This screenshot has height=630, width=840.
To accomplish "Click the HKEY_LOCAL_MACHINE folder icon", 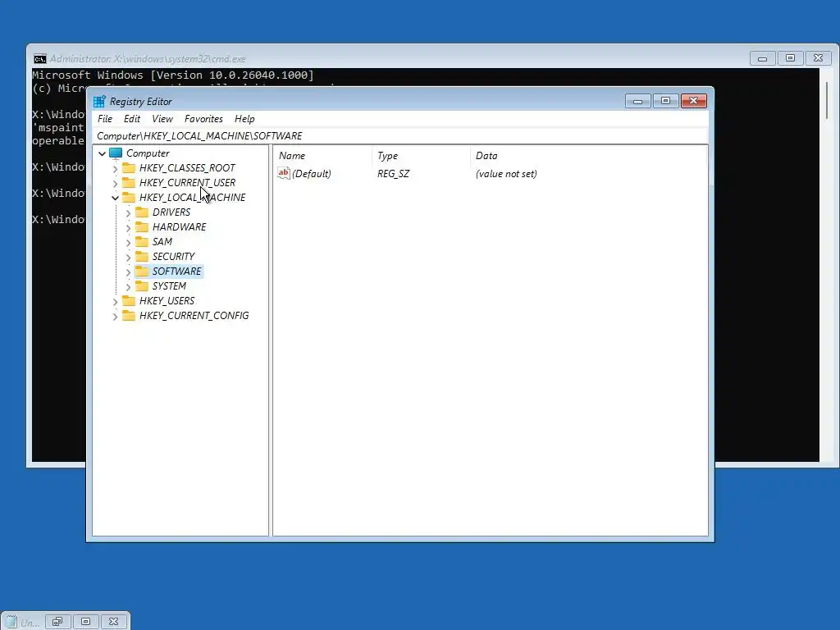I will tap(129, 197).
